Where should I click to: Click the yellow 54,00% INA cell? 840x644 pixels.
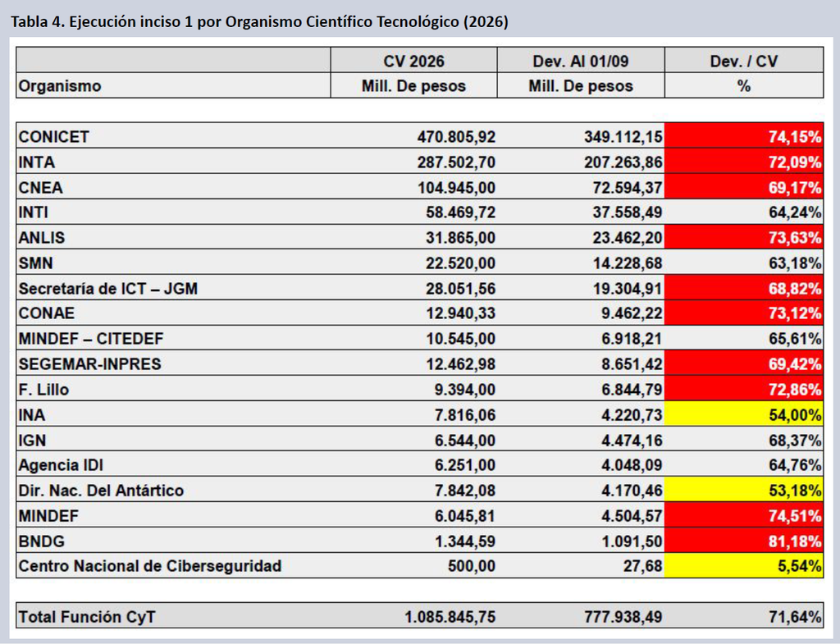[x=744, y=414]
